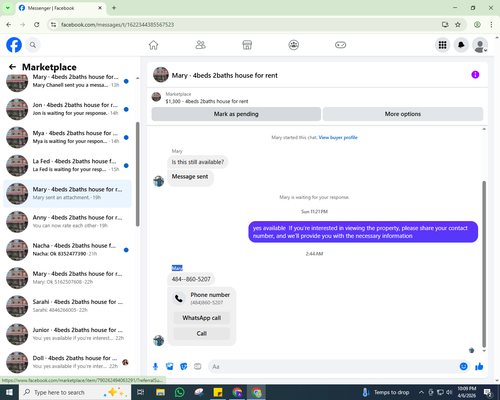
Task: Open Junior conversation in list
Action: coord(67,334)
